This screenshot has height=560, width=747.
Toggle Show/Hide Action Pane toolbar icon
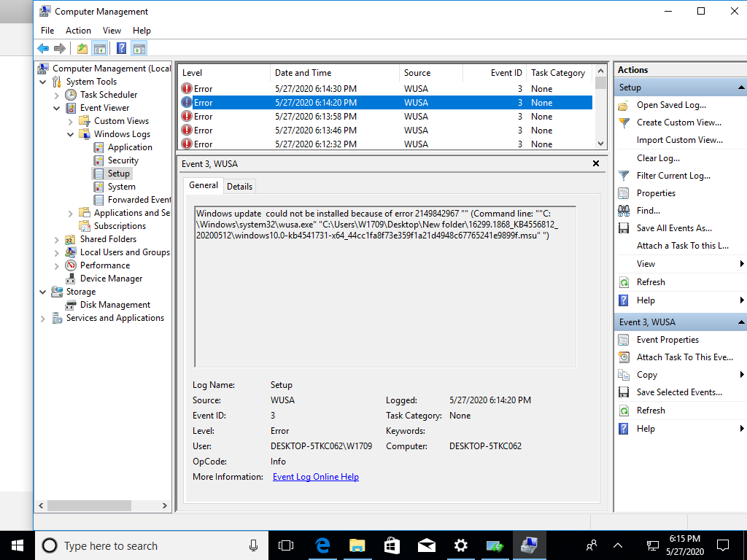coord(139,48)
